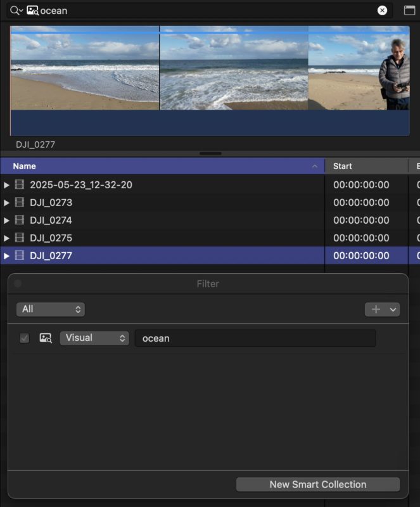Open the search magnifier filter menu

16,11
